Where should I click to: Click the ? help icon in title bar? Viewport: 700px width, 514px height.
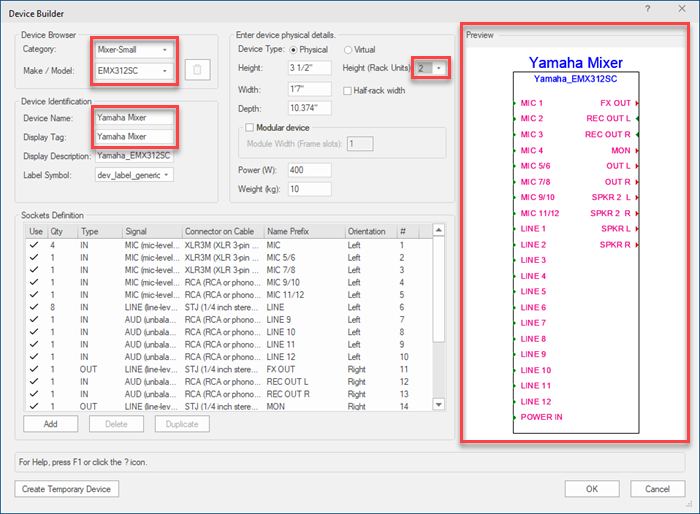(x=647, y=8)
